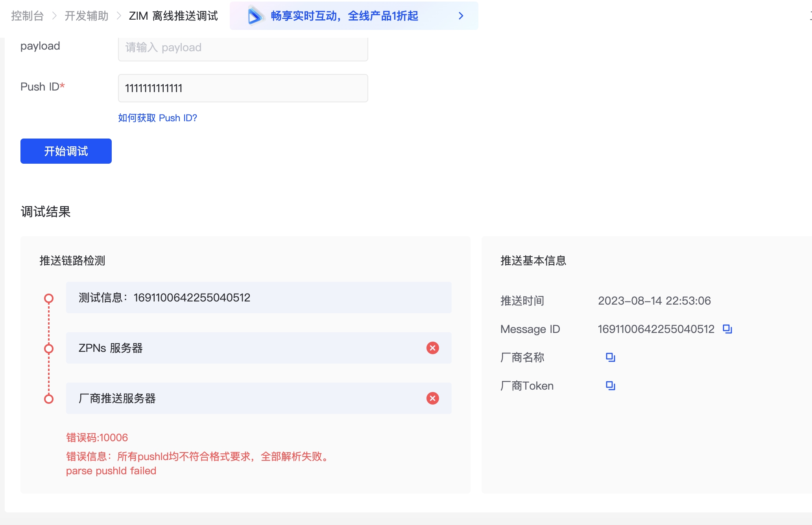Viewport: 812px width, 525px height.
Task: Click 厂商推送服务器 red error icon
Action: [432, 398]
